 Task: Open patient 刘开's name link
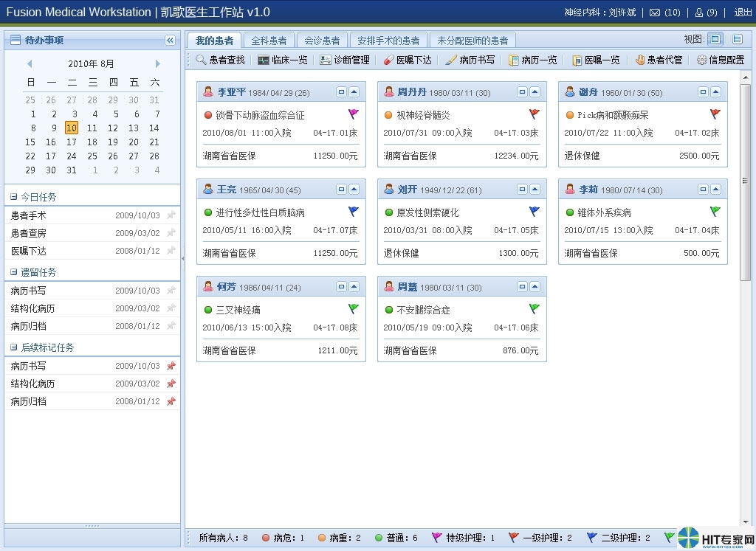(407, 190)
